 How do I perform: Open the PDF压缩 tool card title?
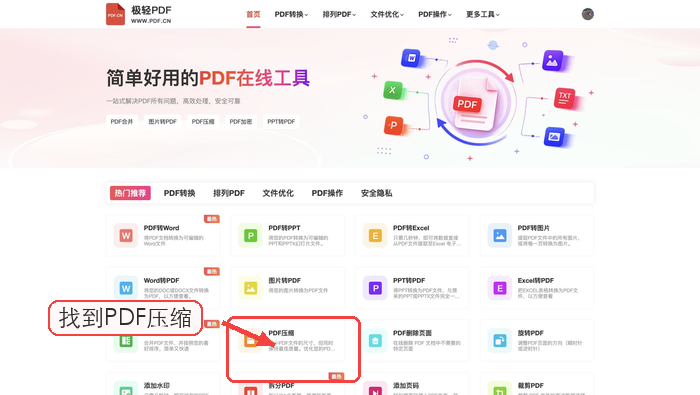pos(281,333)
